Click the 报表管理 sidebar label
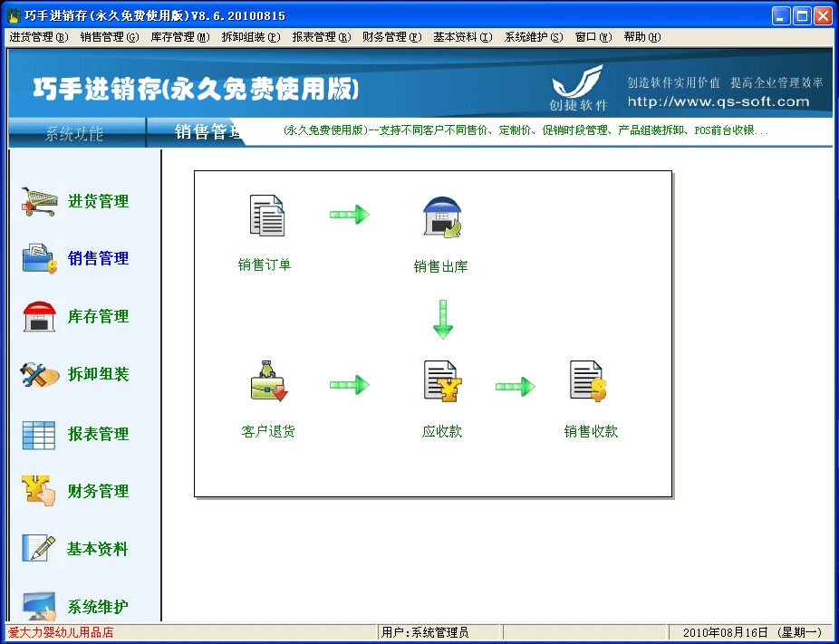This screenshot has width=839, height=644. 99,434
